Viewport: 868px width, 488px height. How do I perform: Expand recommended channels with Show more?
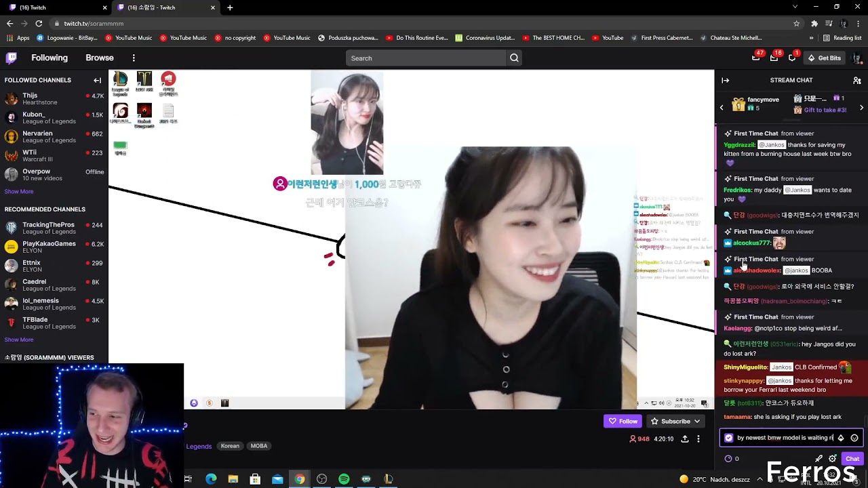[19, 340]
